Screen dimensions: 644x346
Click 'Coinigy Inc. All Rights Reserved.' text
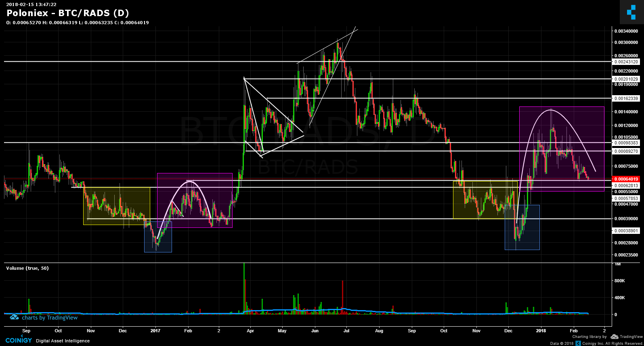coord(613,344)
